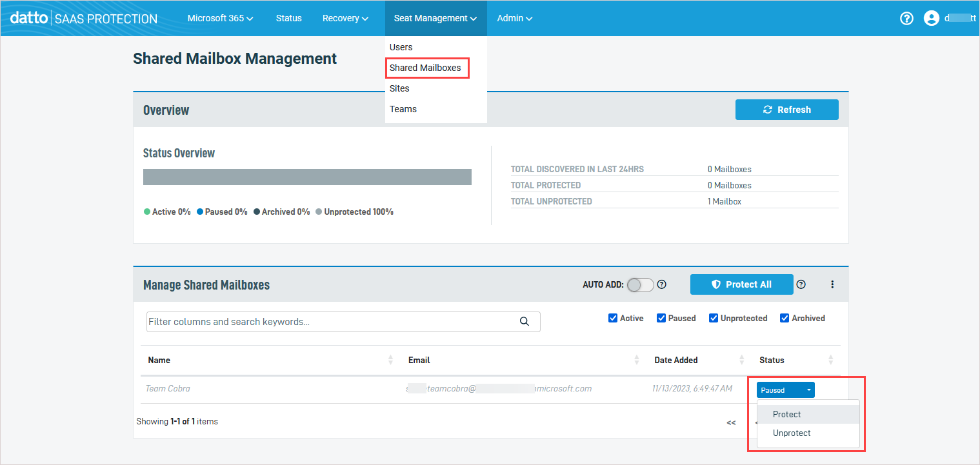Click the Paused status dropdown for Team Cobra
The image size is (980, 465).
[x=785, y=390]
